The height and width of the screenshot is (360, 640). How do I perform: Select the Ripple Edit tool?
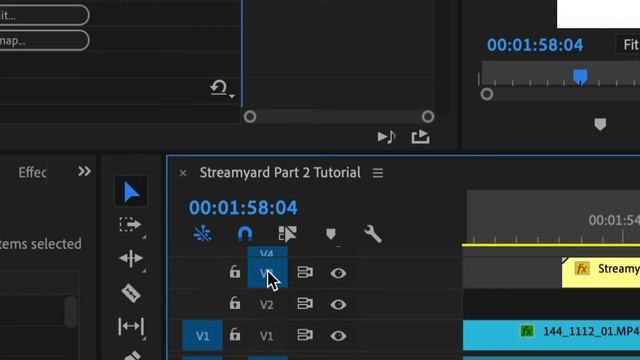[x=131, y=258]
